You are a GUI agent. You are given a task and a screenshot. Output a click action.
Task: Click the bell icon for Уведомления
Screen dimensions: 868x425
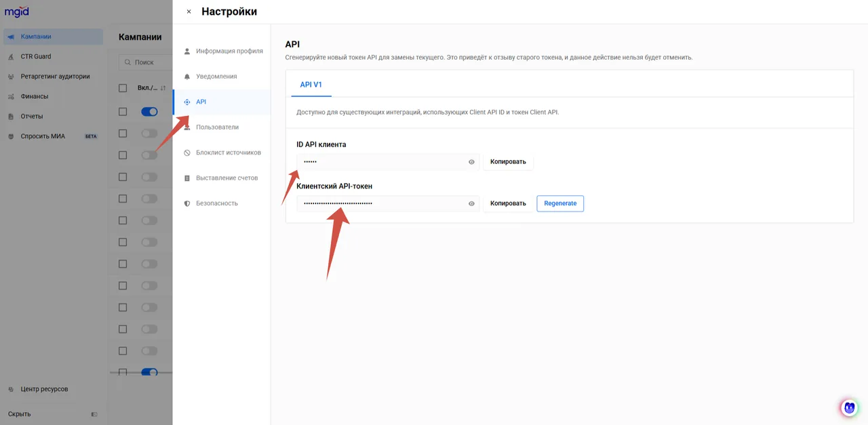187,77
